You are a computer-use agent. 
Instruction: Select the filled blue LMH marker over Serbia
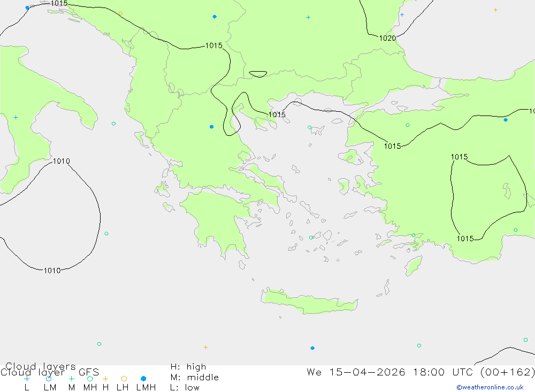215,17
